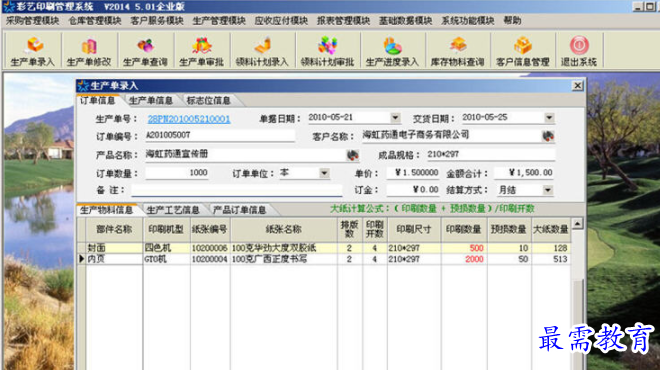
Task: Click 成品规格 input field
Action: 491,154
